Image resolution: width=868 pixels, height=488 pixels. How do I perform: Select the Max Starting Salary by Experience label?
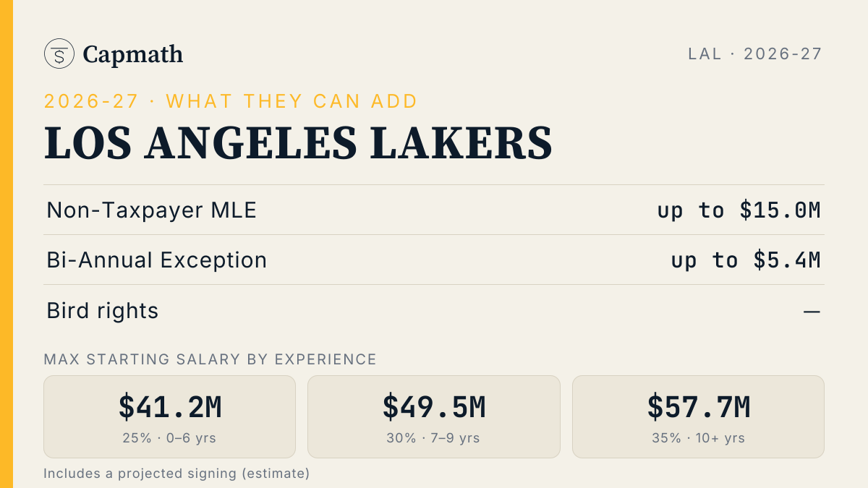[x=210, y=359]
